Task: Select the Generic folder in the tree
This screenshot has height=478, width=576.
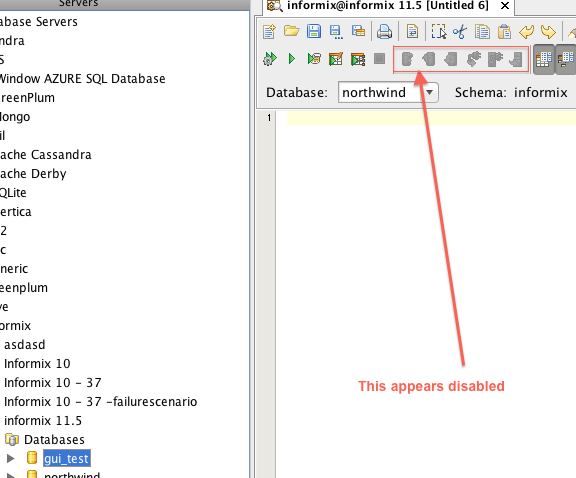Action: 14,269
